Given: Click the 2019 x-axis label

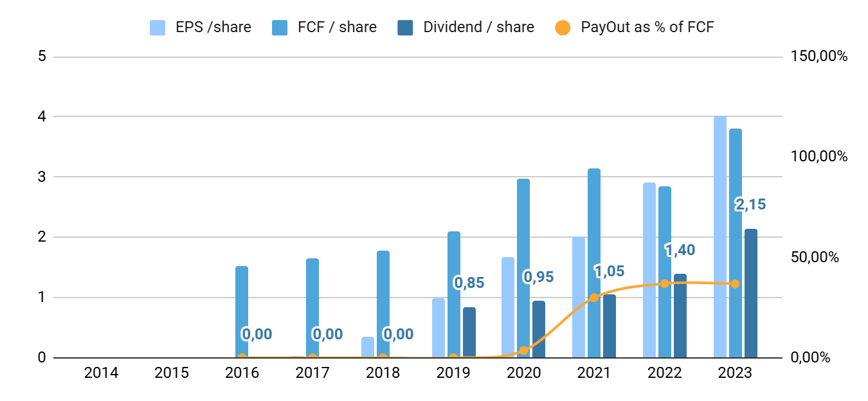Looking at the screenshot, I should [x=453, y=373].
